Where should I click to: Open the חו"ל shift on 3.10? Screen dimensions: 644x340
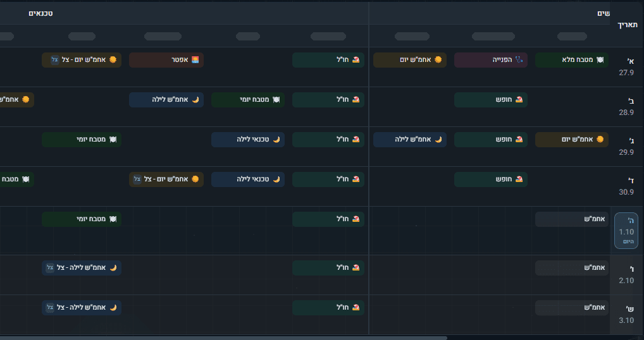pos(328,308)
